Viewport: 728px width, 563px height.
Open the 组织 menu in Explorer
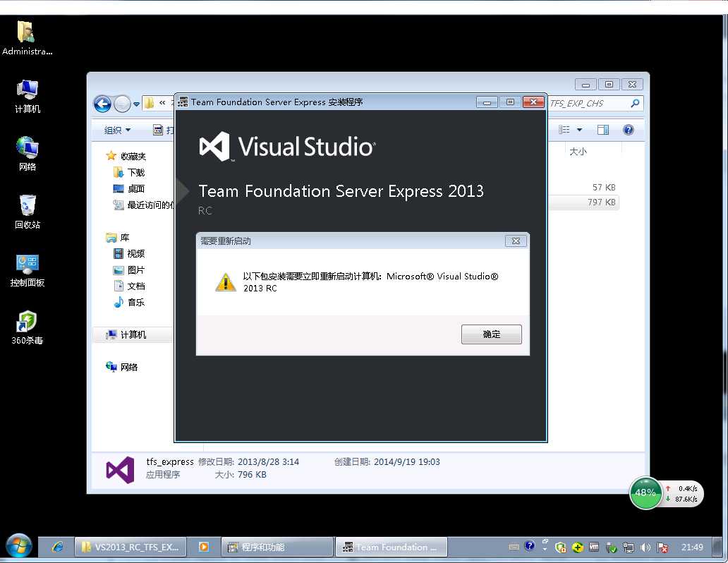[117, 130]
